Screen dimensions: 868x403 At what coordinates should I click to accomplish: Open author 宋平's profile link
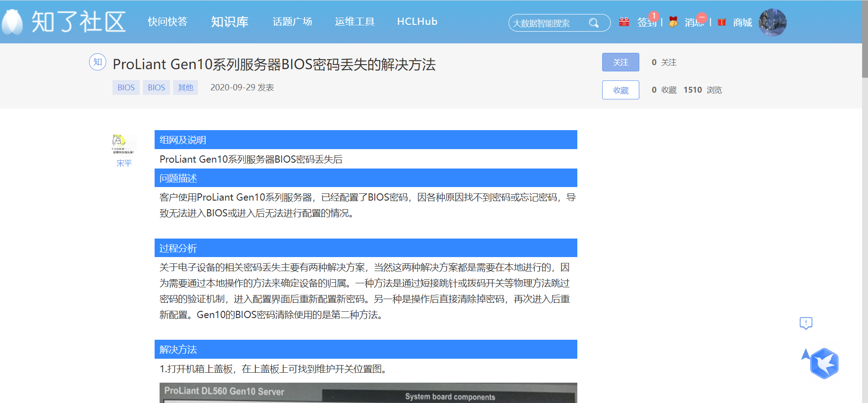124,163
